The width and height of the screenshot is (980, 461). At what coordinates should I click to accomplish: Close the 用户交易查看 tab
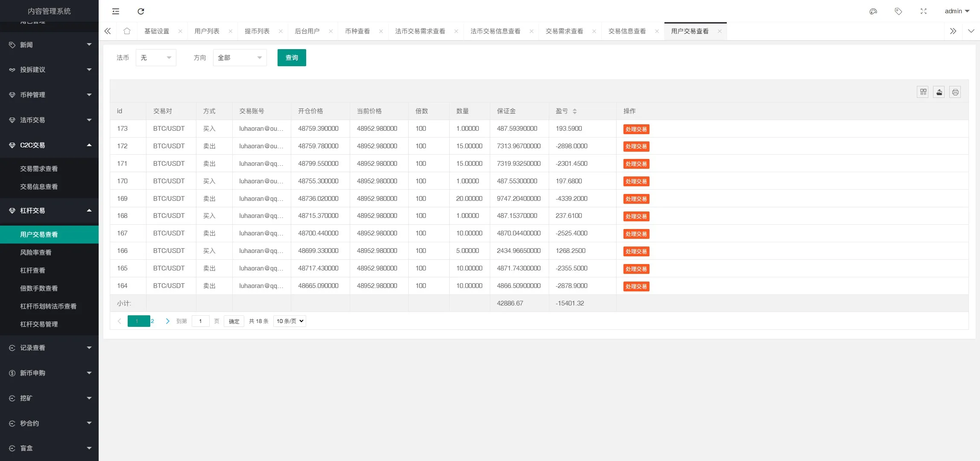[720, 31]
